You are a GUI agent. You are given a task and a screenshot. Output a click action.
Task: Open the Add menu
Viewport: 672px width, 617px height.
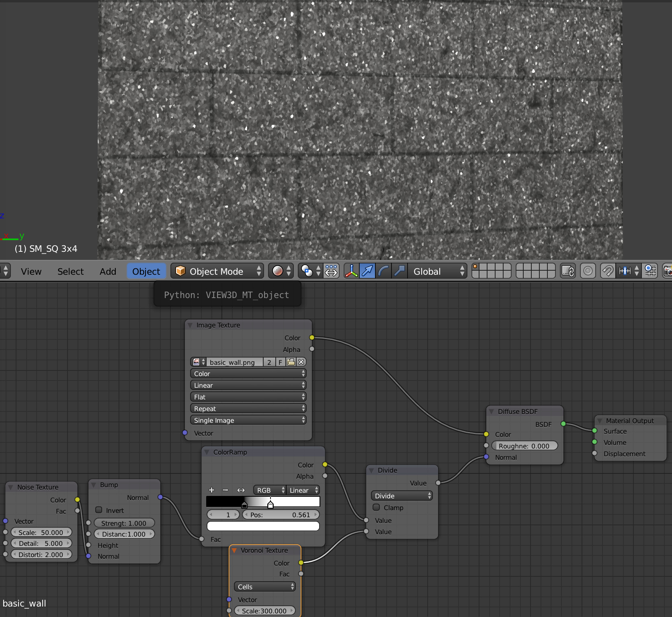coord(108,271)
